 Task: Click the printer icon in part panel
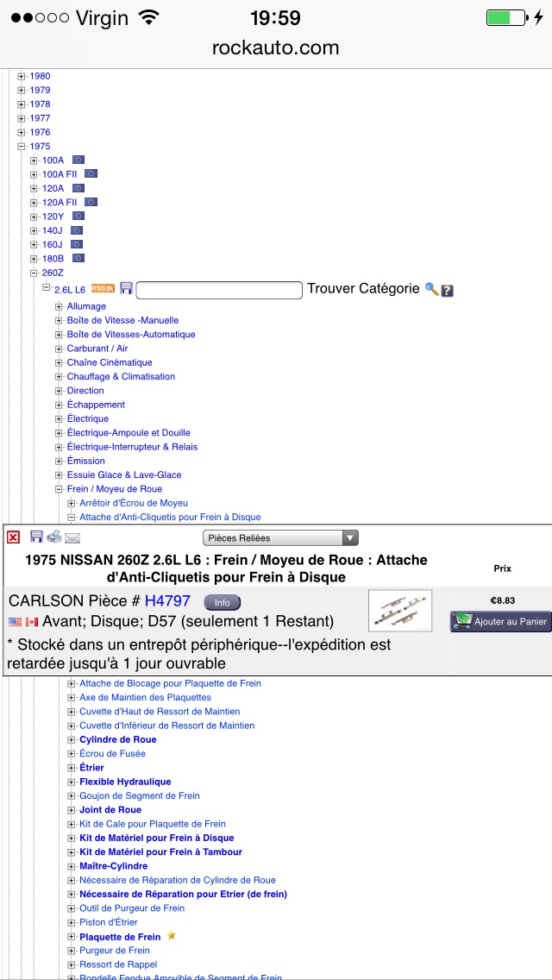pos(54,537)
